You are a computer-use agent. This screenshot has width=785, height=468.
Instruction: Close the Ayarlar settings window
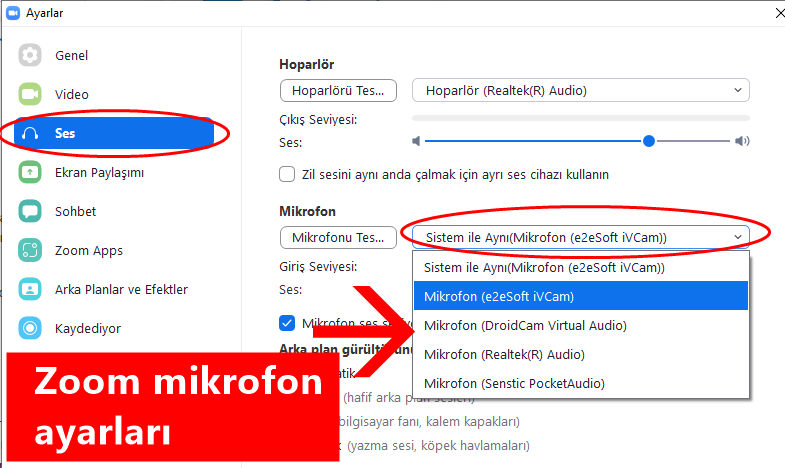click(779, 13)
